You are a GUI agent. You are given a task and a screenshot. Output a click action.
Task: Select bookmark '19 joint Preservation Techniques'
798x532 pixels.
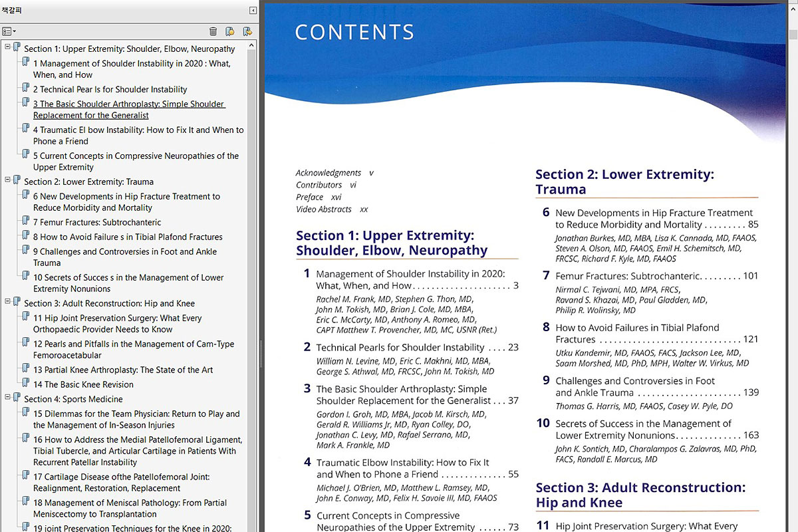pos(132,528)
